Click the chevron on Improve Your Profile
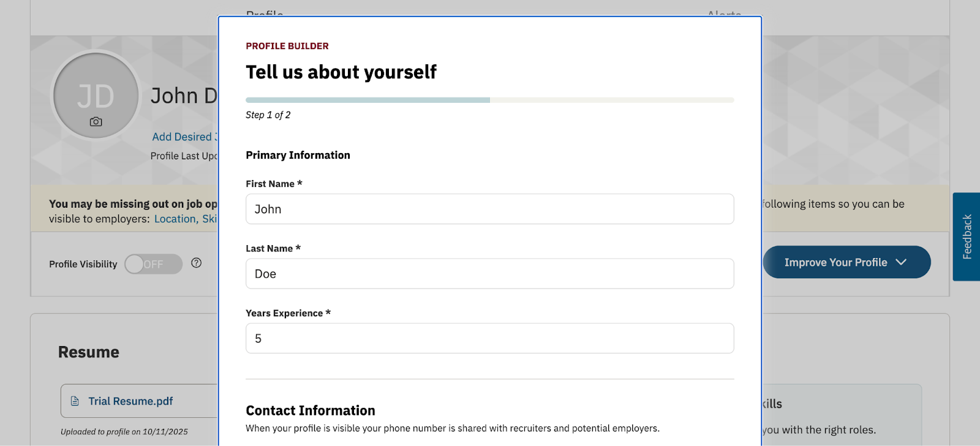The image size is (980, 446). coord(901,262)
